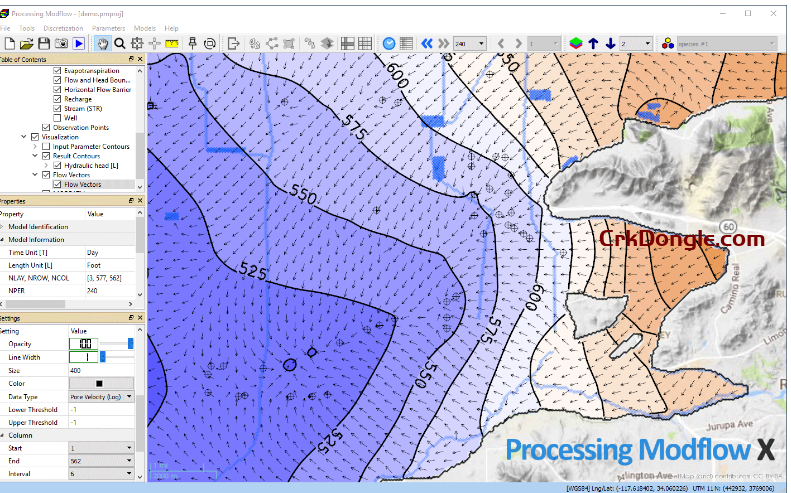Move up one layer with blue up arrow

pyautogui.click(x=593, y=44)
